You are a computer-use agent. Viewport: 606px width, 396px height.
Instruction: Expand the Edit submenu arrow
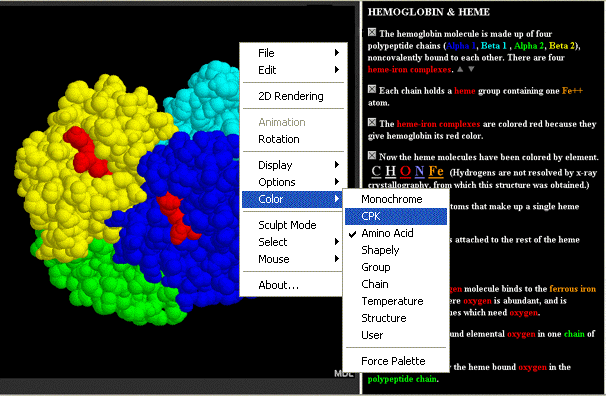click(x=337, y=70)
